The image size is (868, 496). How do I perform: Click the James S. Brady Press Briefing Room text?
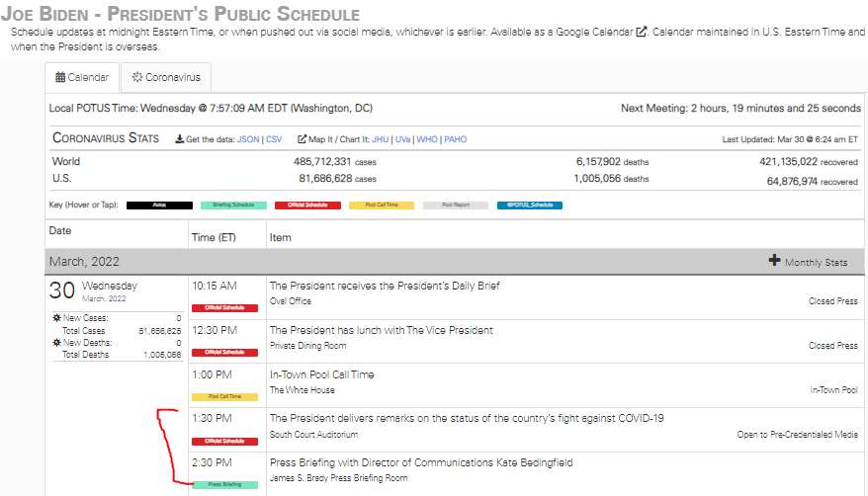[x=338, y=478]
